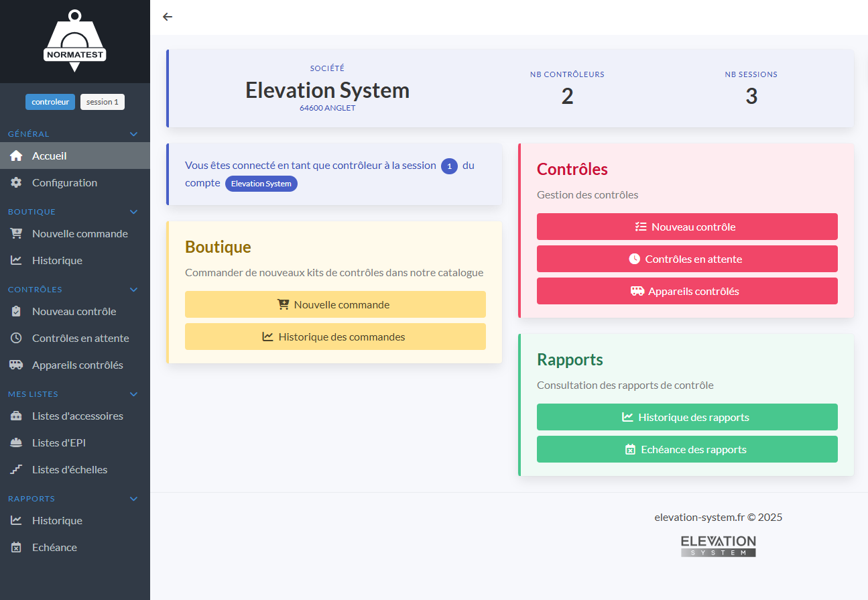Click the 64600 ANGLET address text
This screenshot has width=868, height=600.
[x=327, y=108]
